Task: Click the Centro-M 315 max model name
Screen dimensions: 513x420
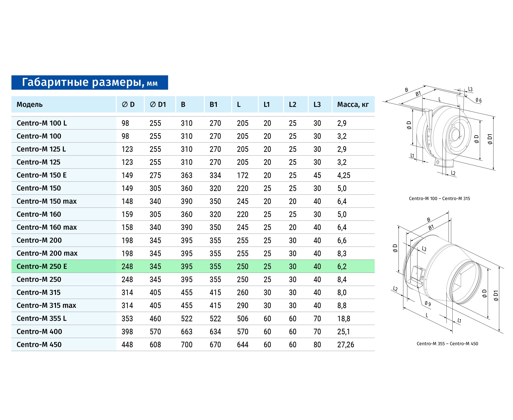Action: [x=46, y=305]
